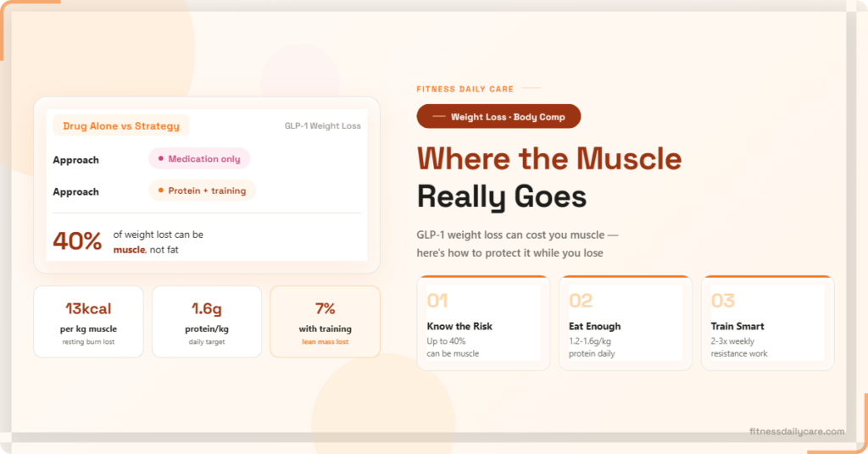Viewport: 868px width, 454px height.
Task: Click the Weight Loss · Body Comp pill
Action: (498, 117)
